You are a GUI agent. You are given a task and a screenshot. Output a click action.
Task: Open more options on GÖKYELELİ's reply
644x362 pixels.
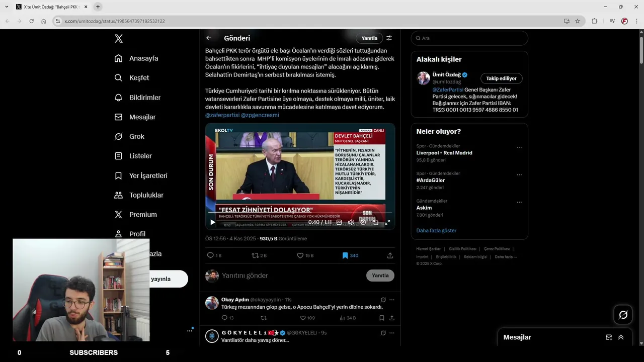pos(392,333)
